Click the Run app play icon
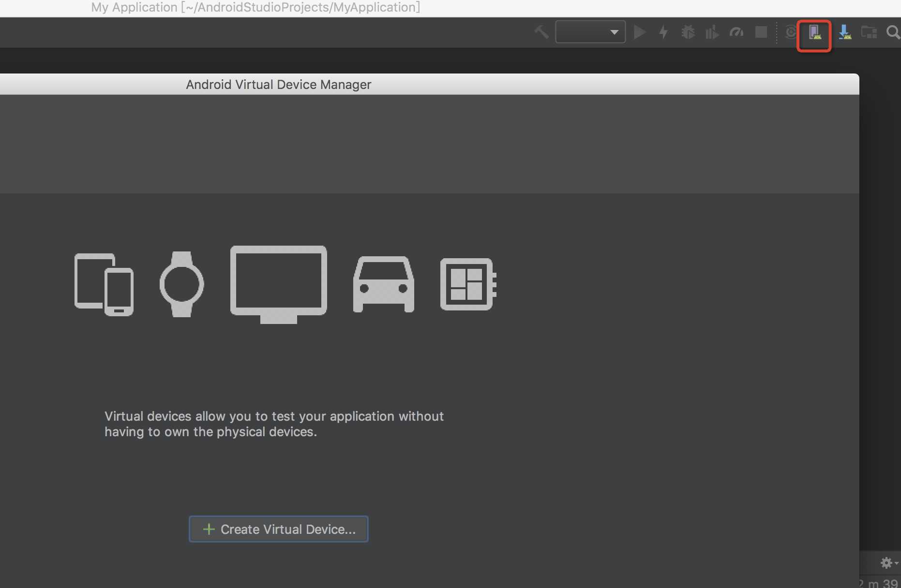 pos(640,32)
